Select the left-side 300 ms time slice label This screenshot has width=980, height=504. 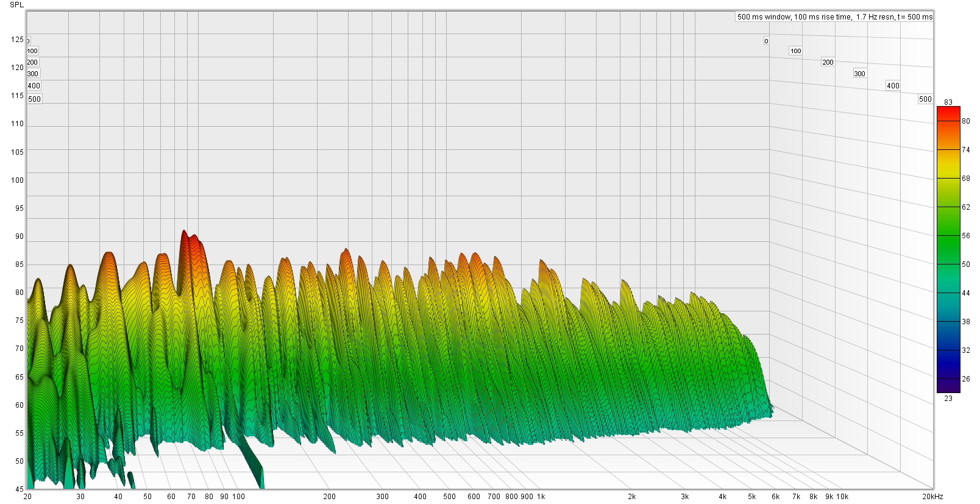(x=33, y=74)
